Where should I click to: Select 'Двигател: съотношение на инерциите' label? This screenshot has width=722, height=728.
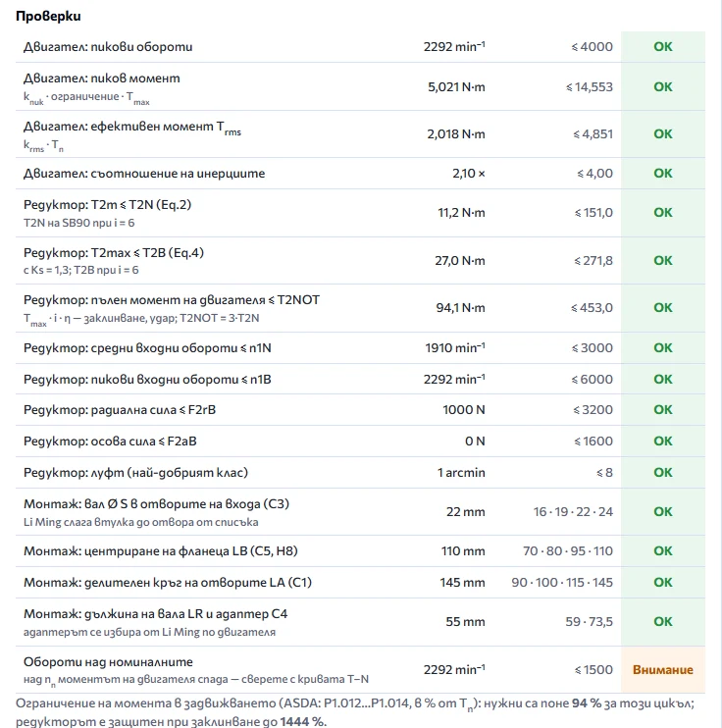[x=144, y=174]
